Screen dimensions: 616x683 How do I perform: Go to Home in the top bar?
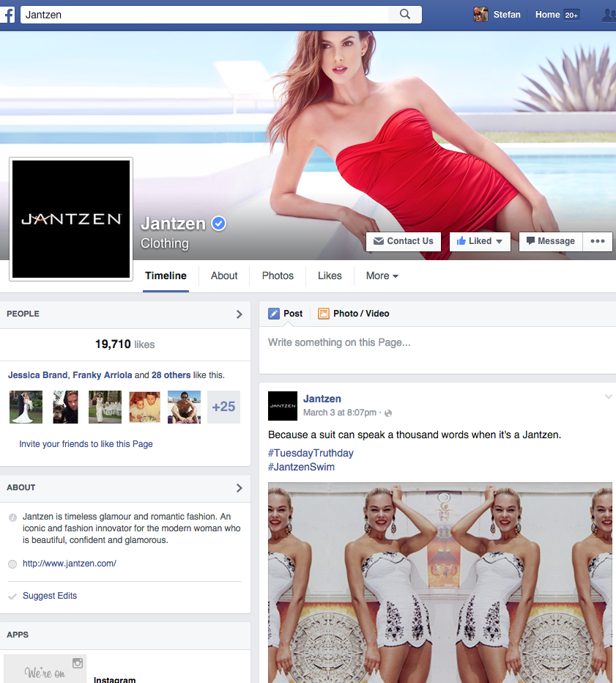tap(548, 15)
